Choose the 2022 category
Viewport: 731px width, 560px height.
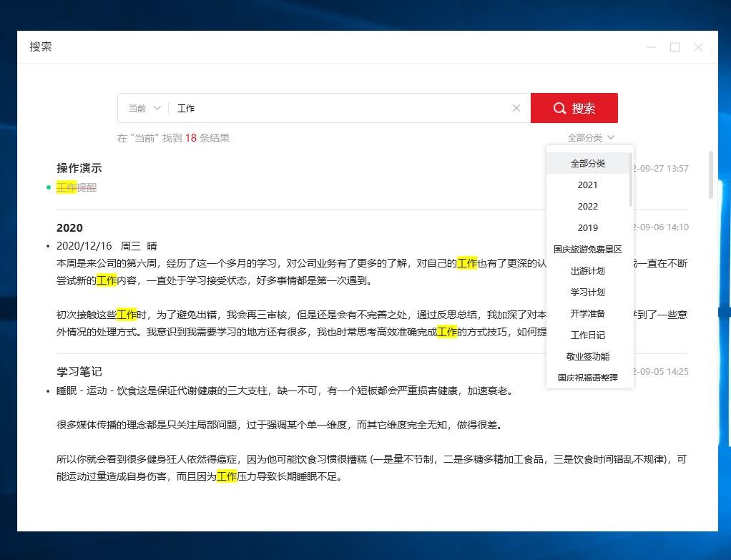(x=587, y=207)
